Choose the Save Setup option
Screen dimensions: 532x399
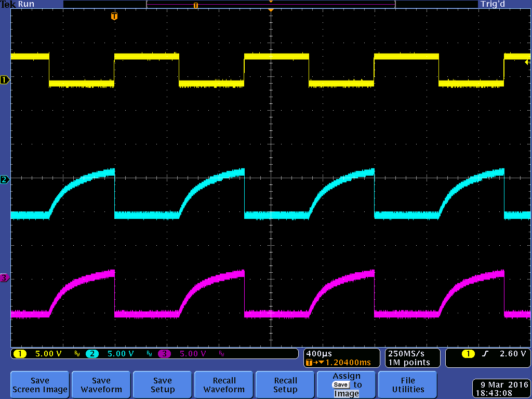162,385
